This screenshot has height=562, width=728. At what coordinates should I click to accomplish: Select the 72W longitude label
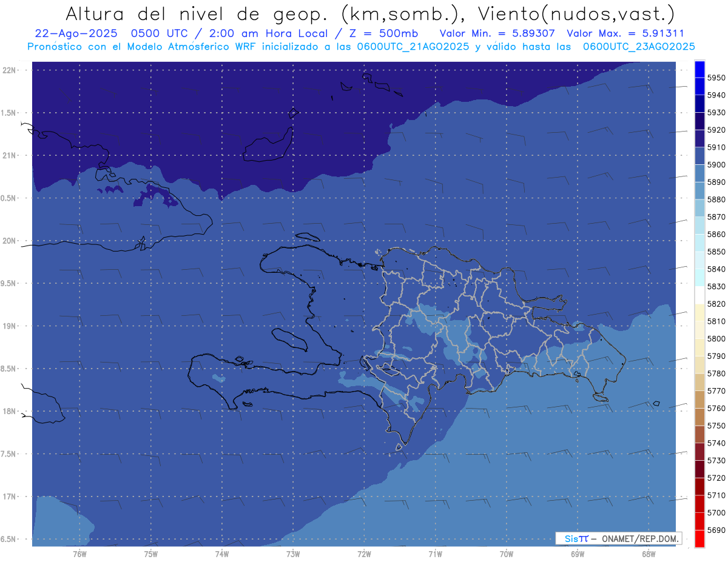tap(365, 554)
